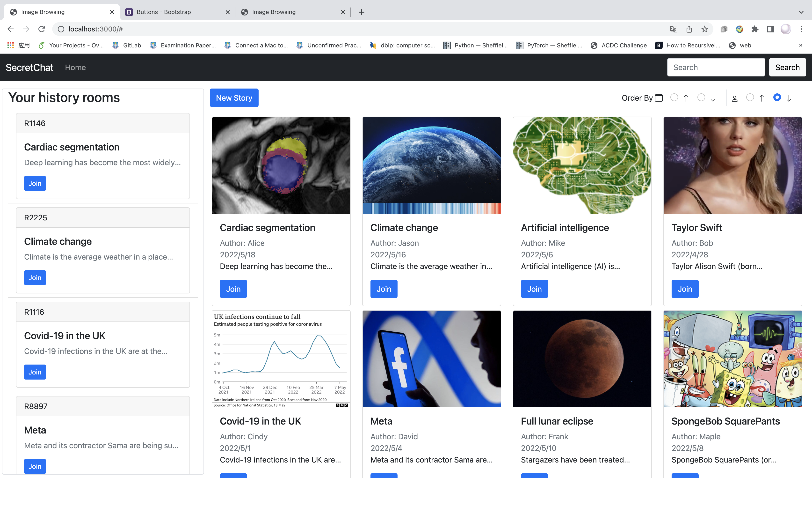Click the browser forward arrow
The image size is (812, 508).
[26, 29]
